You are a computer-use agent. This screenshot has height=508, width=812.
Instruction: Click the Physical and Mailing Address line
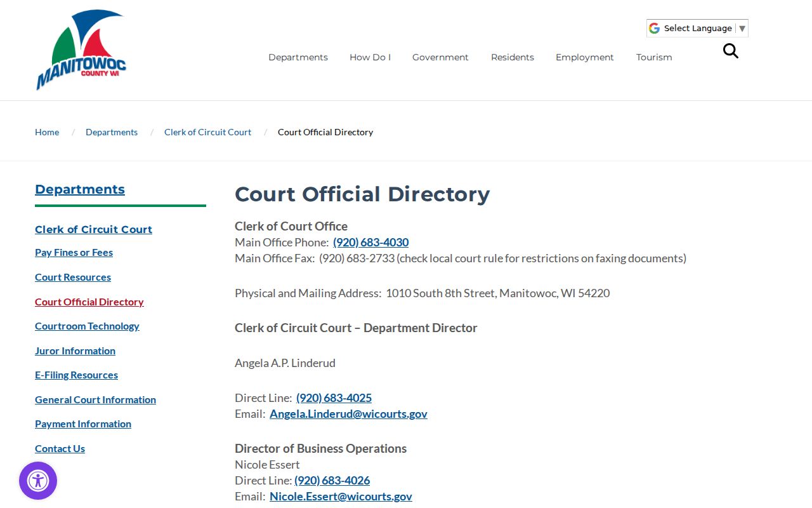(x=422, y=293)
